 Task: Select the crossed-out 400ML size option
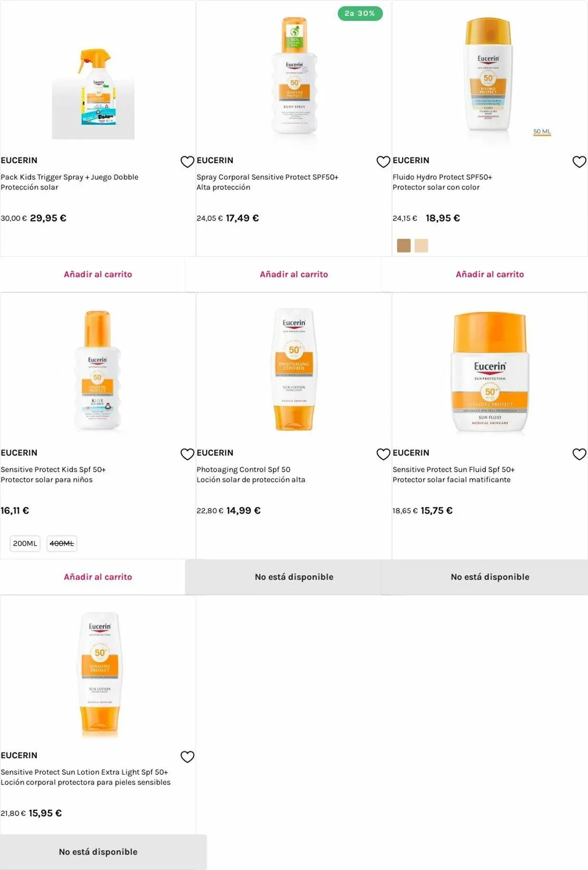[62, 544]
